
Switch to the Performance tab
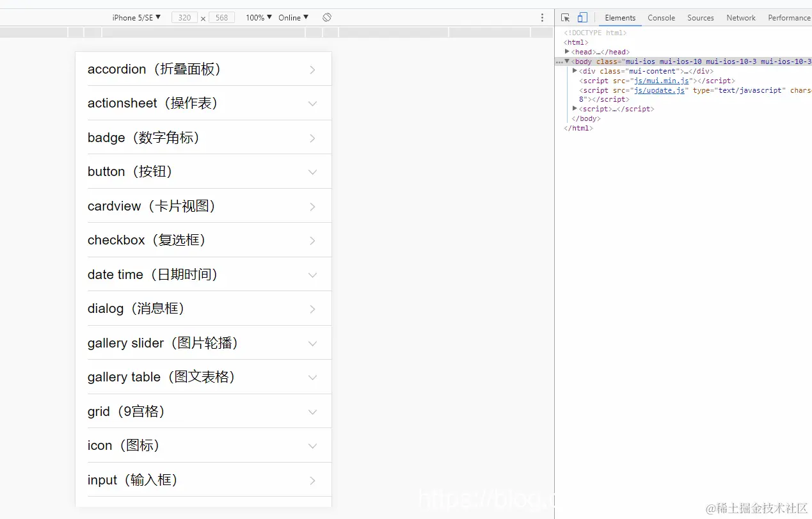click(x=789, y=18)
